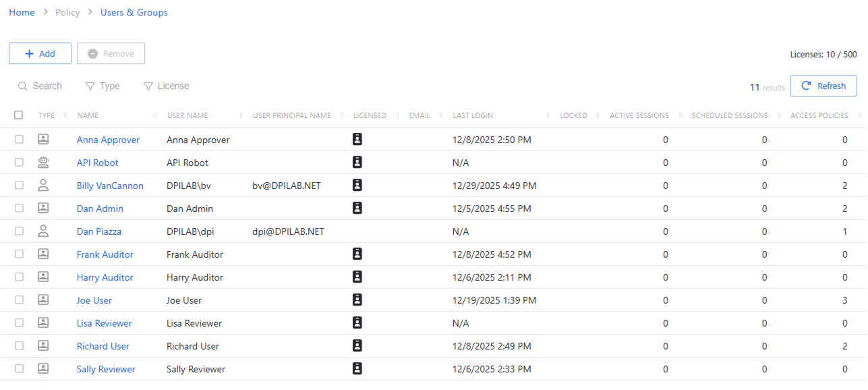This screenshot has width=868, height=390.
Task: Click the licensed icon in Joe User's row
Action: (x=357, y=300)
